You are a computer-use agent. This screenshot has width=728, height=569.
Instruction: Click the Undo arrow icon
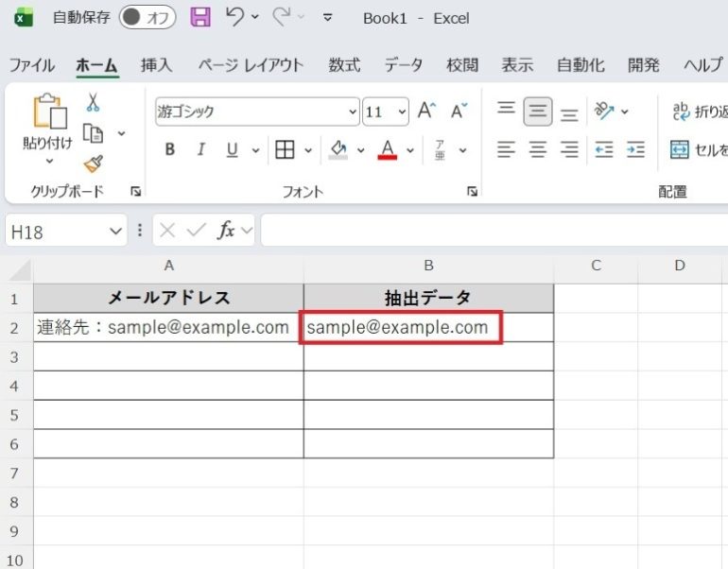(x=234, y=17)
